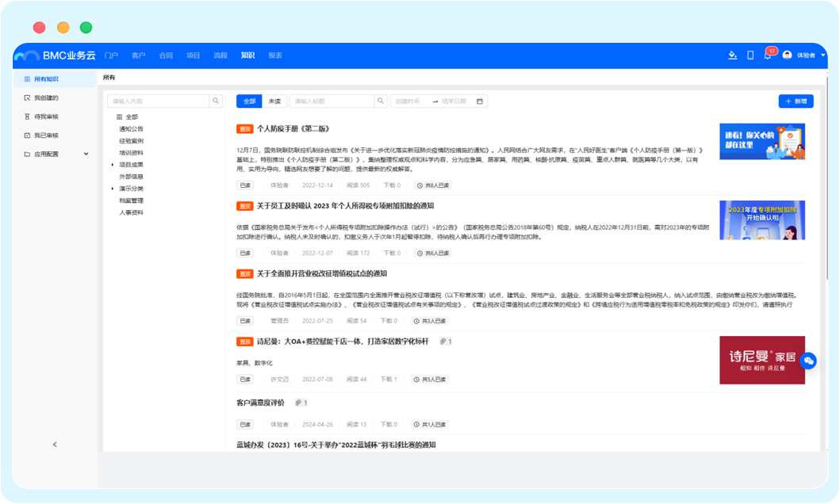This screenshot has width=840, height=504.
Task: Expand the 应用配置 sidebar menu
Action: coord(56,155)
